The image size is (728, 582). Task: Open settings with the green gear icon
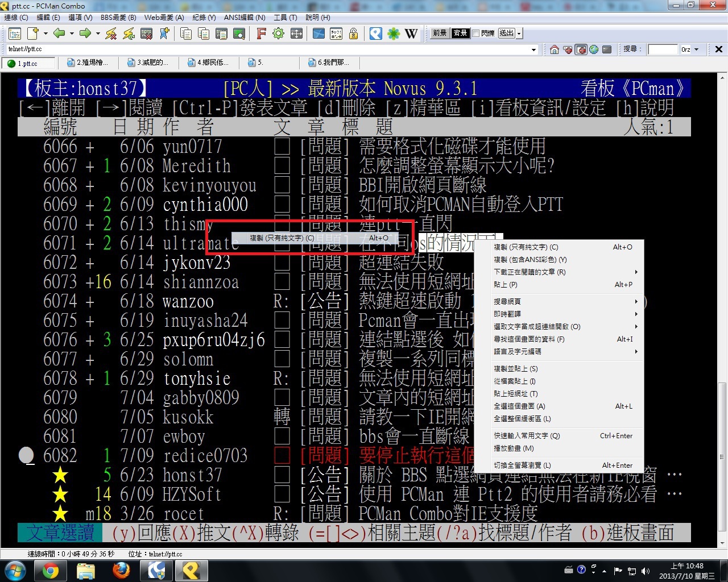tap(278, 34)
